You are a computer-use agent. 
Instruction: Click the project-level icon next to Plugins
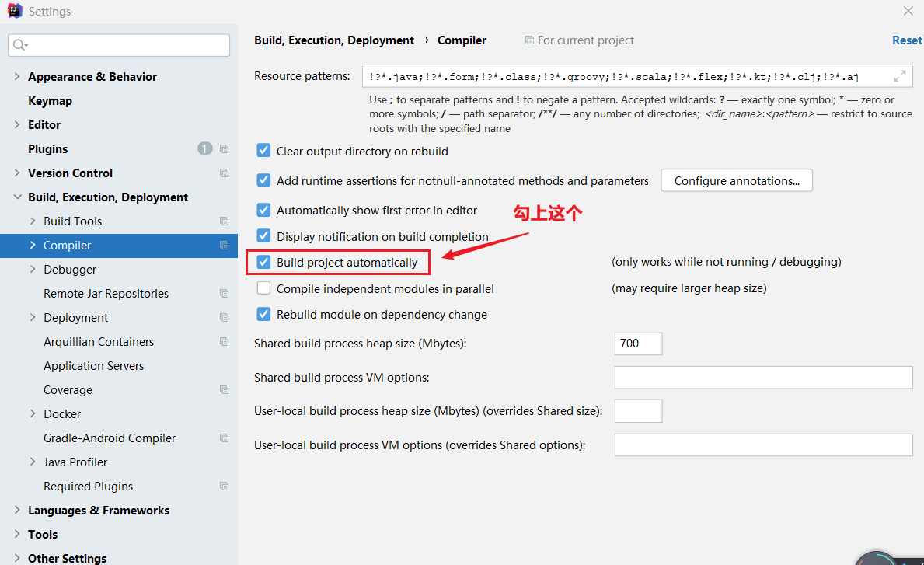point(224,149)
